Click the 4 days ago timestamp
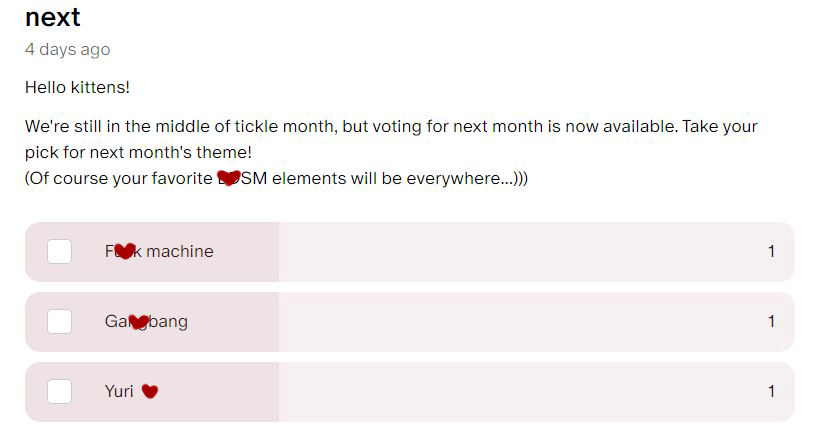This screenshot has width=816, height=436. tap(68, 49)
